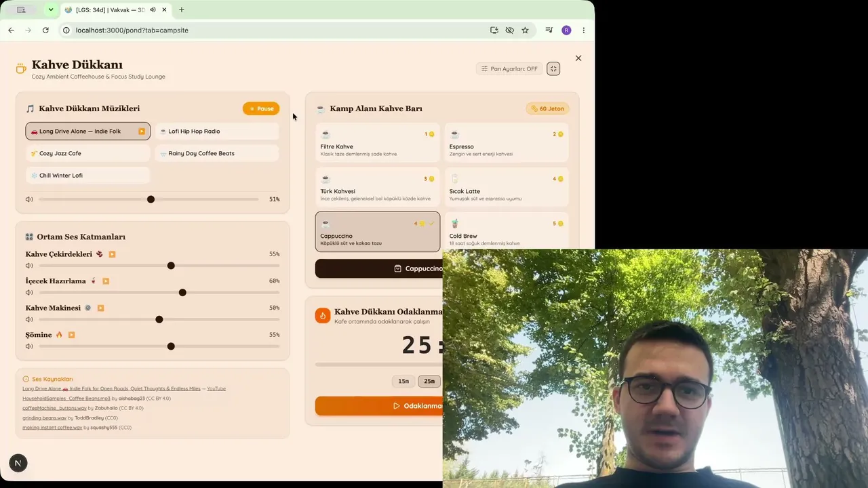Open the Chrome three-dot menu

[583, 30]
